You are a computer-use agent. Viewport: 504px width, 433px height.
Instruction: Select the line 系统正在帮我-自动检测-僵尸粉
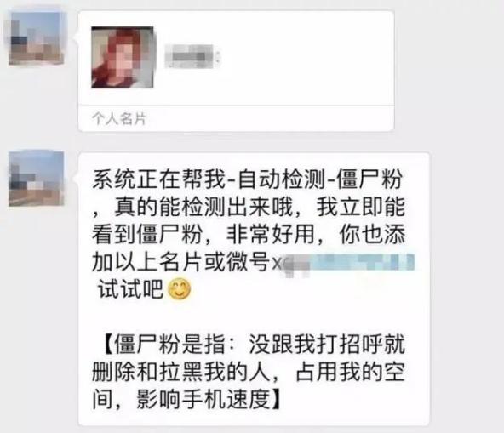pos(247,179)
